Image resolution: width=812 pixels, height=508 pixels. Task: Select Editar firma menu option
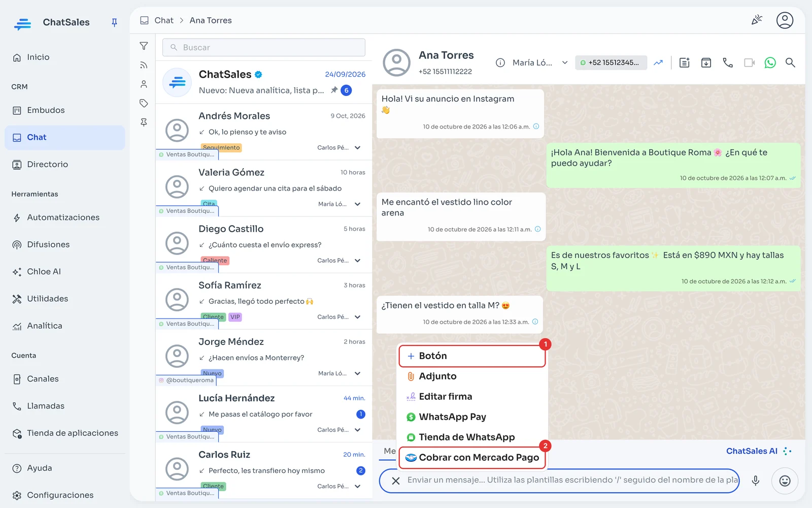(x=472, y=397)
